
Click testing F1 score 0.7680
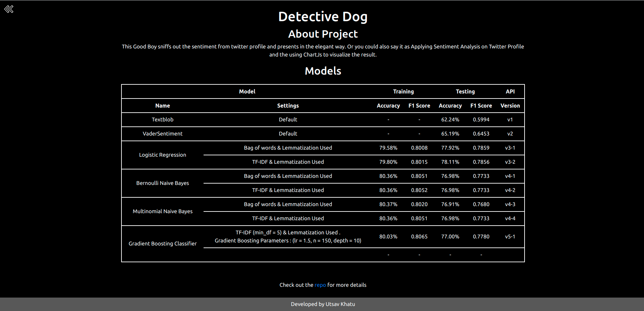[x=481, y=204]
